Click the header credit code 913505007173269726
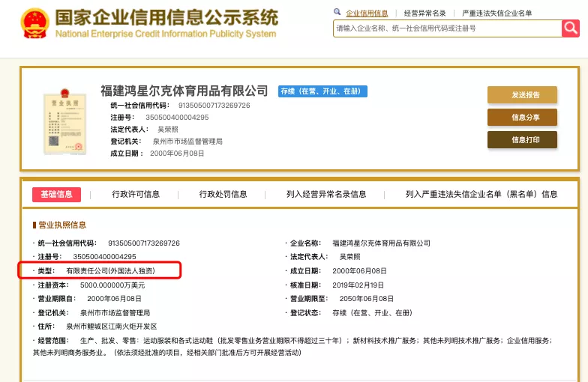Image resolution: width=588 pixels, height=382 pixels. click(x=214, y=105)
